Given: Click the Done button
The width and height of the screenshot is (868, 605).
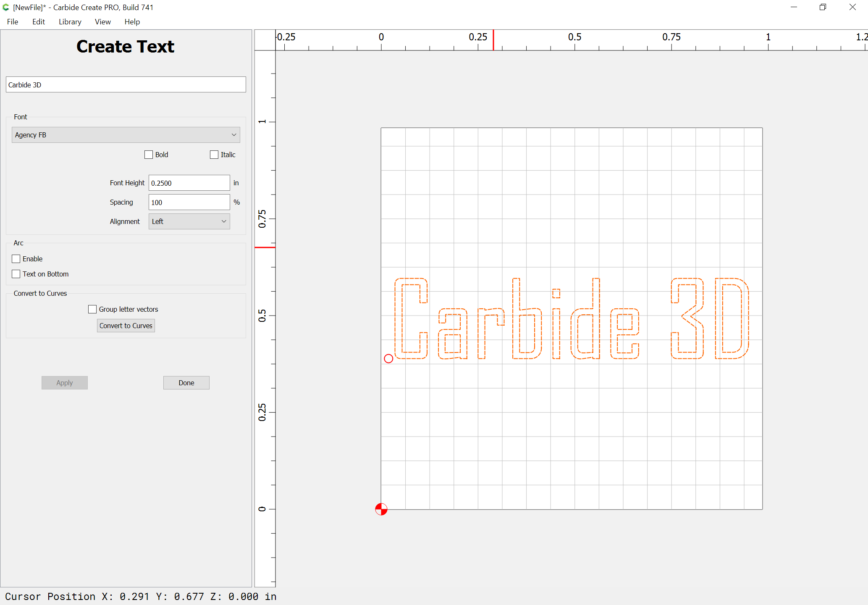Looking at the screenshot, I should 186,383.
